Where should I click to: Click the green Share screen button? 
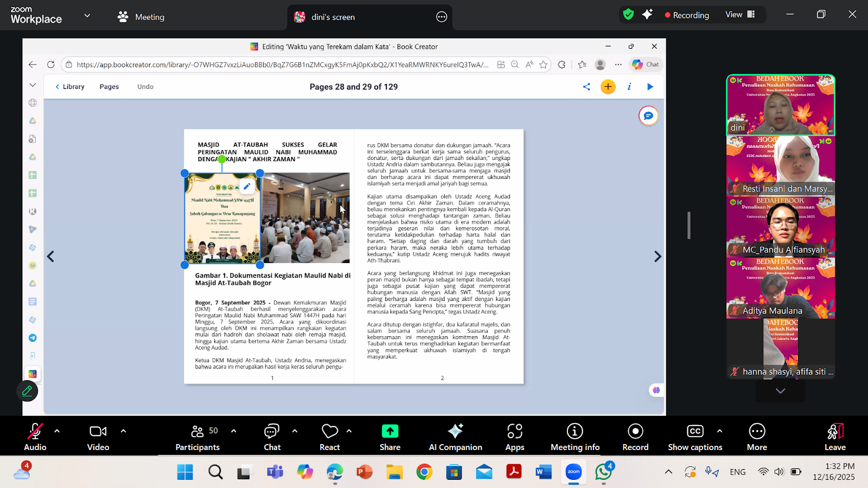pyautogui.click(x=390, y=437)
